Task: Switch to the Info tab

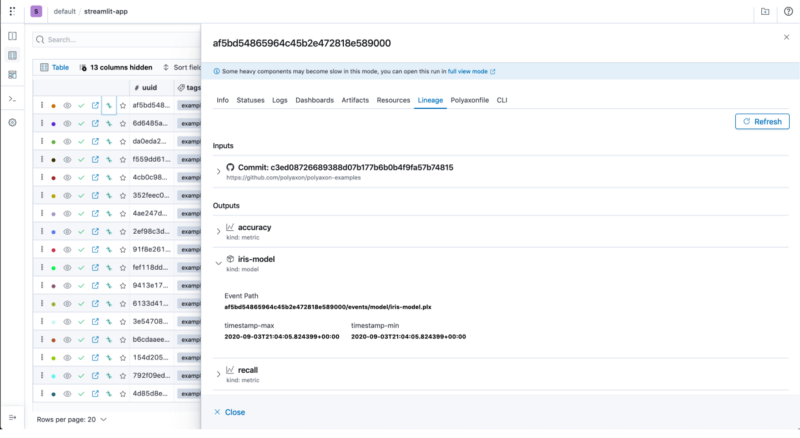Action: click(x=222, y=100)
